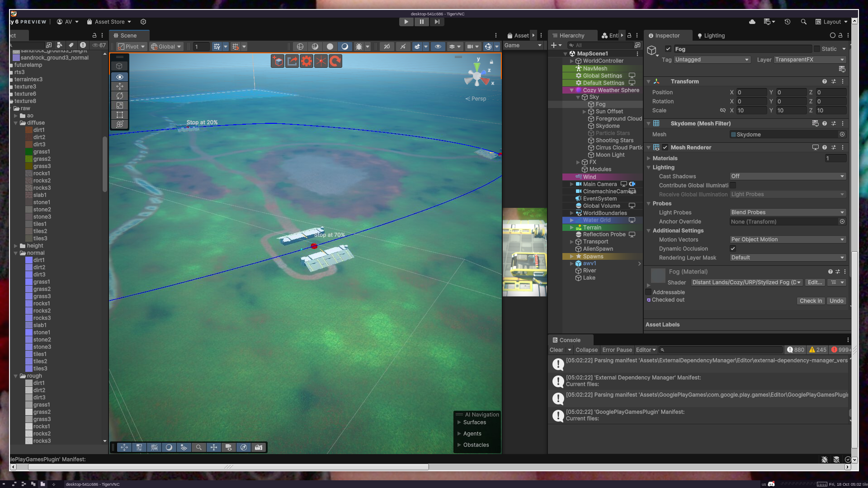Select the Rotate tool in Scene overlay
Screen dimensions: 868x488
pyautogui.click(x=120, y=96)
